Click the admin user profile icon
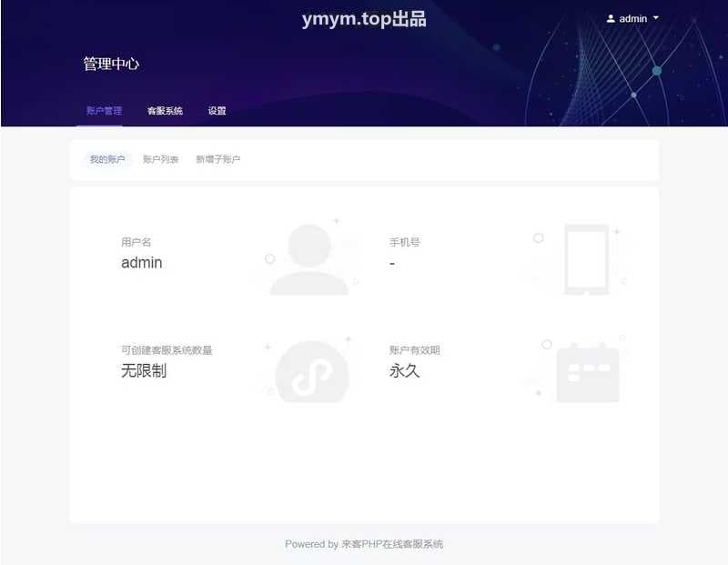This screenshot has width=728, height=565. (x=611, y=18)
